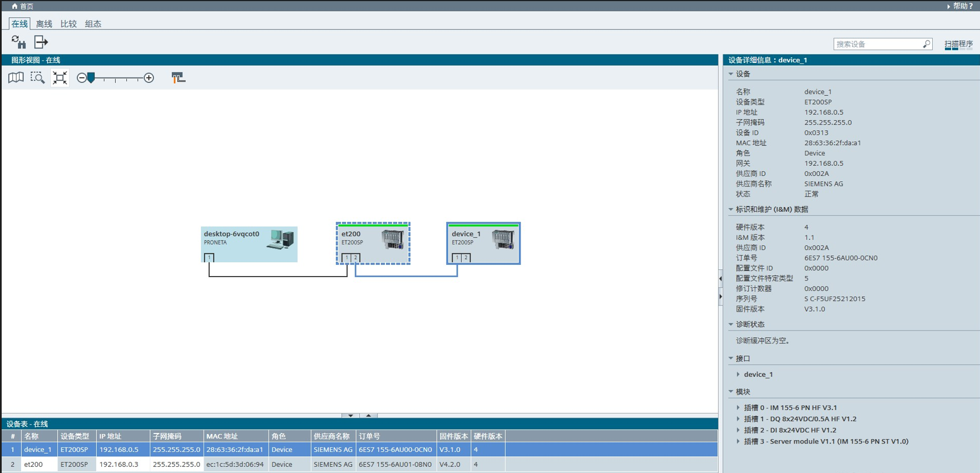
Task: Adjust the zoom level slider handle
Action: tap(91, 78)
